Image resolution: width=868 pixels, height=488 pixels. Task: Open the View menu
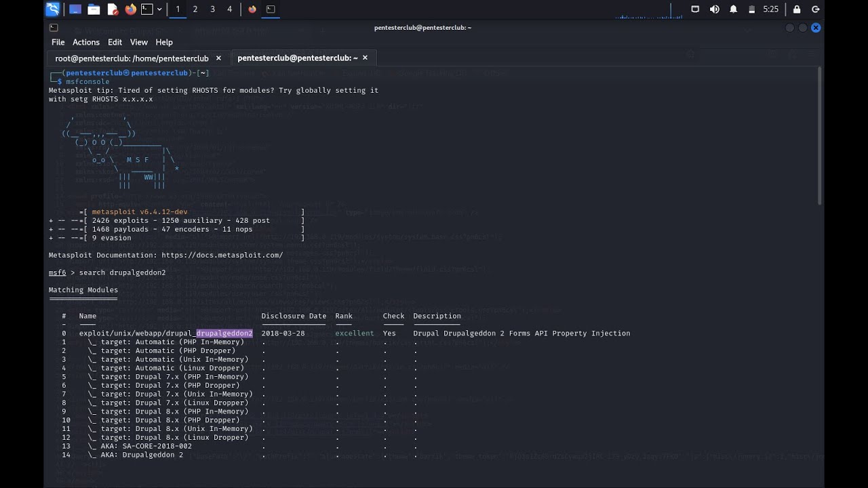coord(139,42)
